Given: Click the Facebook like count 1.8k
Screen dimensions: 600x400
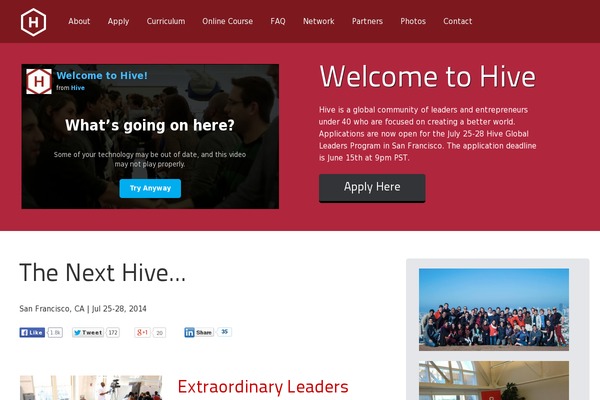Looking at the screenshot, I should pos(55,333).
